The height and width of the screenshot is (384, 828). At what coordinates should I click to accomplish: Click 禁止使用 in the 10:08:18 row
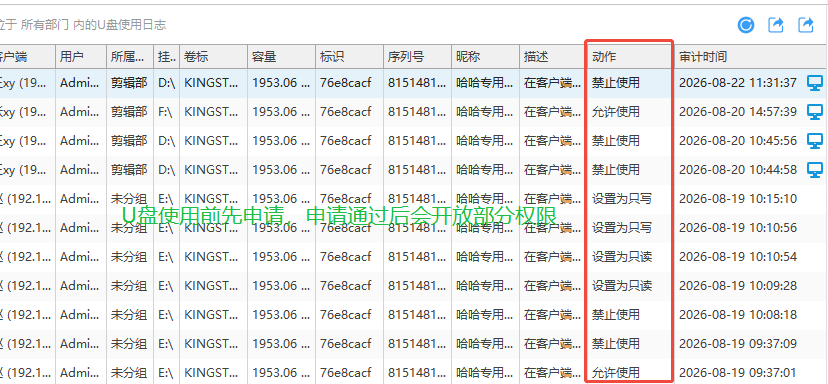[616, 315]
